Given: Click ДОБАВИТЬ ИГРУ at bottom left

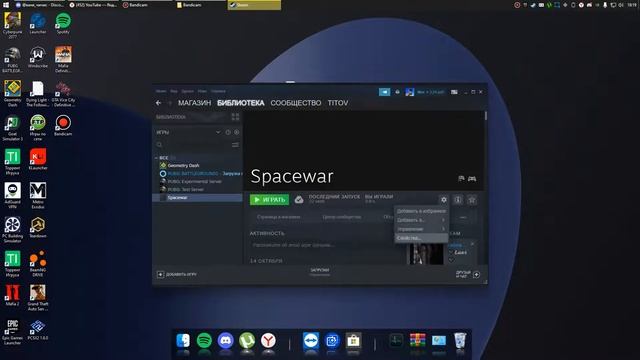Looking at the screenshot, I should click(177, 274).
